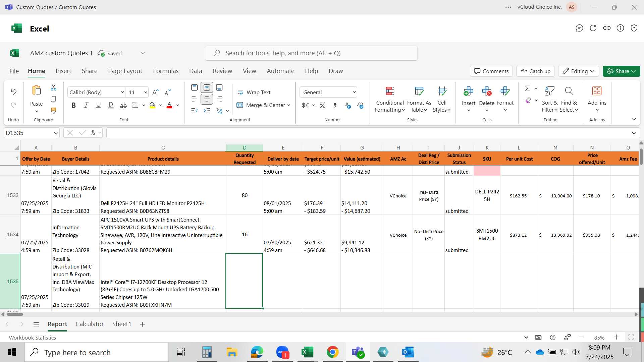Click the Cut scissors icon
644x362 pixels.
[54, 87]
